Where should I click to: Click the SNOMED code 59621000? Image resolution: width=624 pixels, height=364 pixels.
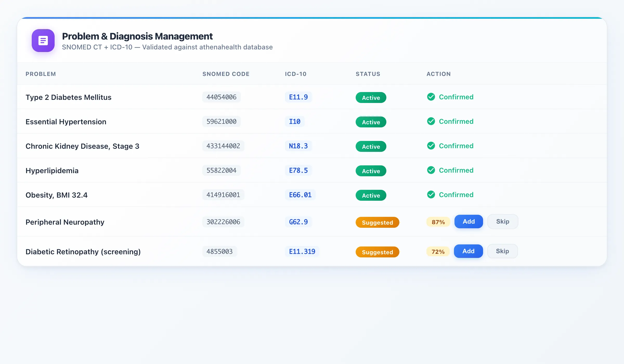pyautogui.click(x=221, y=121)
